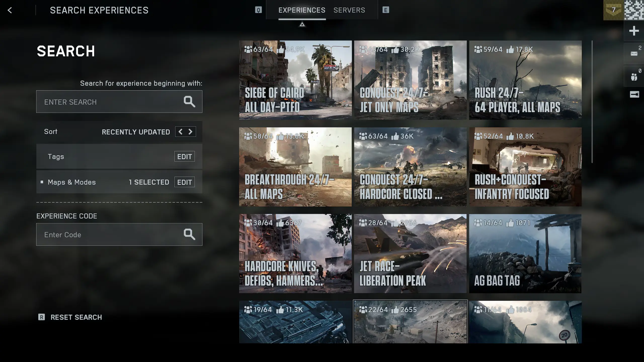Switch to the Servers tab
644x362 pixels.
(349, 10)
